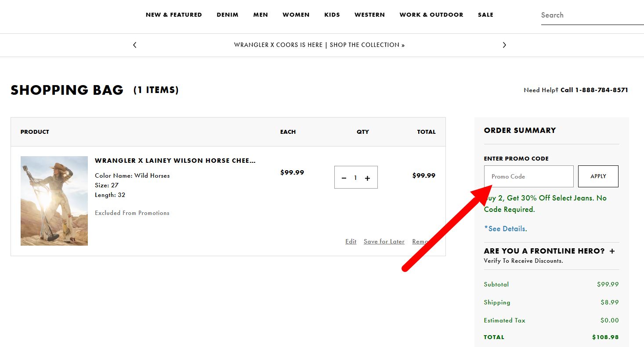The image size is (644, 347).
Task: Expand the Frontline Hero section
Action: 612,251
